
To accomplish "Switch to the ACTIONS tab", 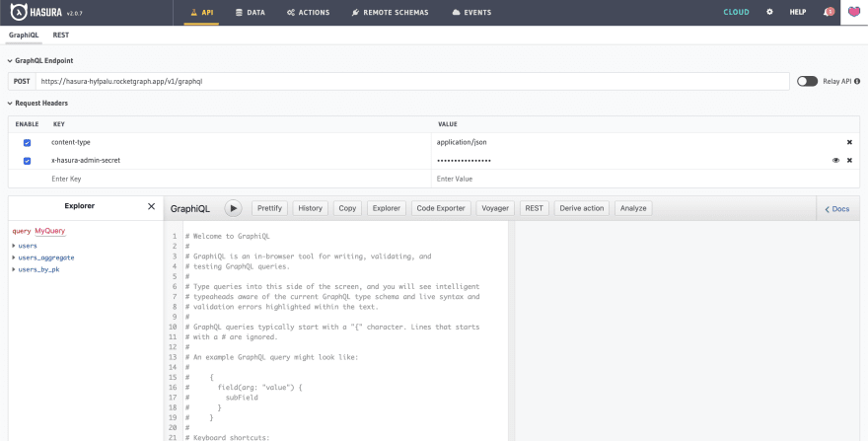I will [x=309, y=12].
